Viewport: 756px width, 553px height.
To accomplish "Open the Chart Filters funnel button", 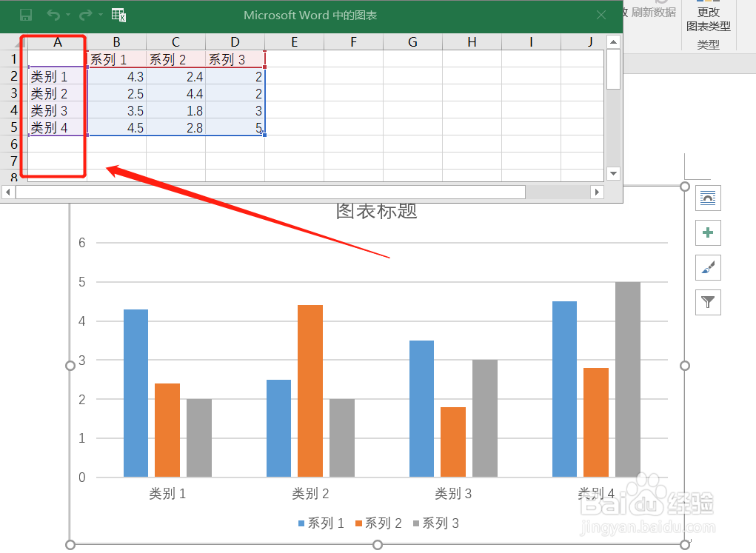I will click(x=708, y=302).
